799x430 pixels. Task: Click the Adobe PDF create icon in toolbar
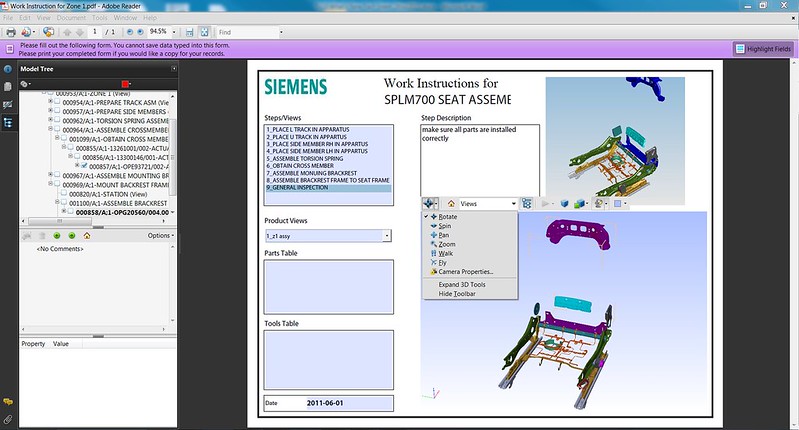tap(26, 32)
